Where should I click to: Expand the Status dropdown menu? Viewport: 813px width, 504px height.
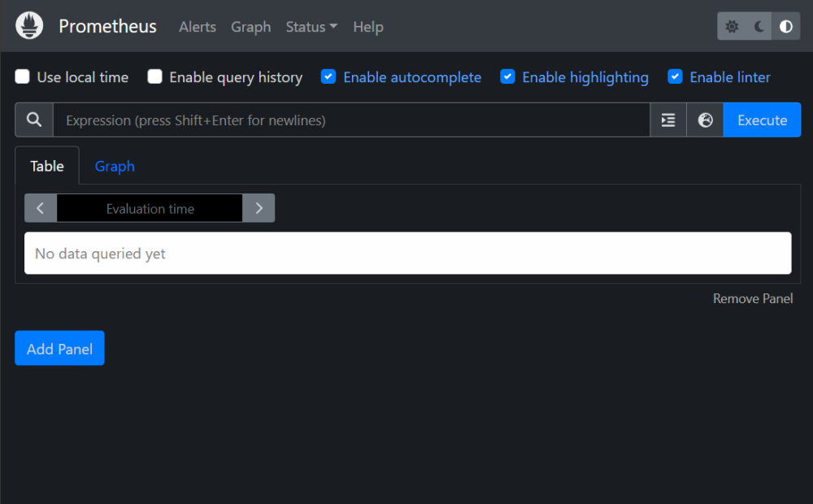[311, 27]
